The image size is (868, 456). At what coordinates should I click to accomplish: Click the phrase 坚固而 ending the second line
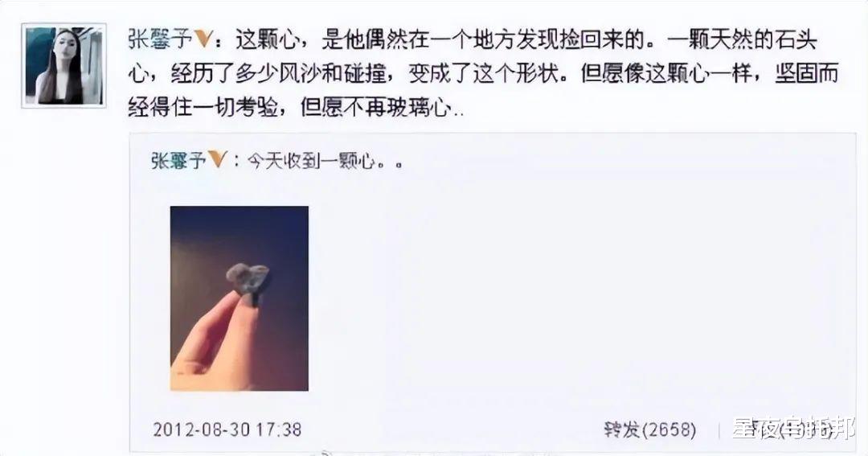tap(806, 73)
